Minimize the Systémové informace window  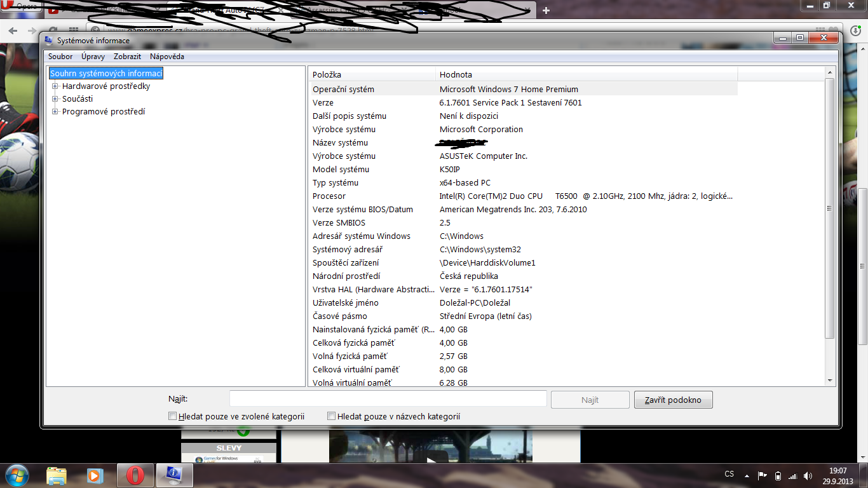click(x=782, y=38)
